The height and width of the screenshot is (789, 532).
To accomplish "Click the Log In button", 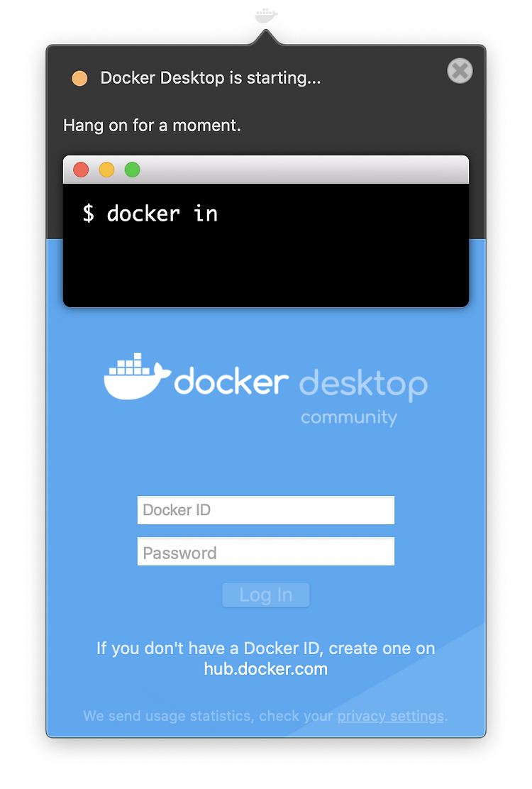I will (x=266, y=595).
